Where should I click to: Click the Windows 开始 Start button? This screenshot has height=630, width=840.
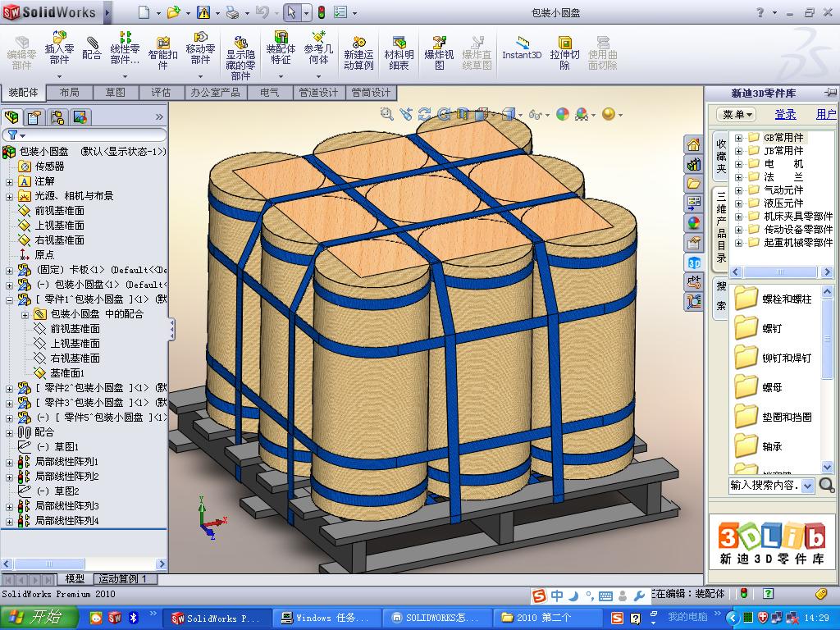point(39,618)
